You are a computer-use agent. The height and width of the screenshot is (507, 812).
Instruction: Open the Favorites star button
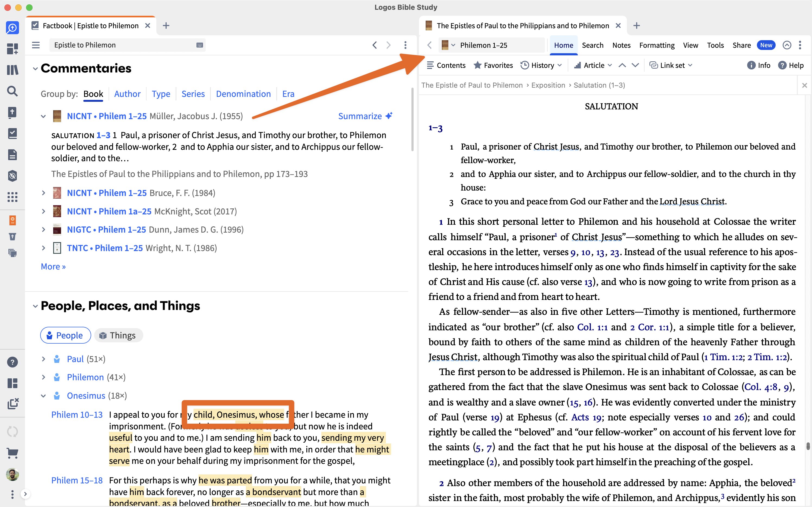pos(493,65)
